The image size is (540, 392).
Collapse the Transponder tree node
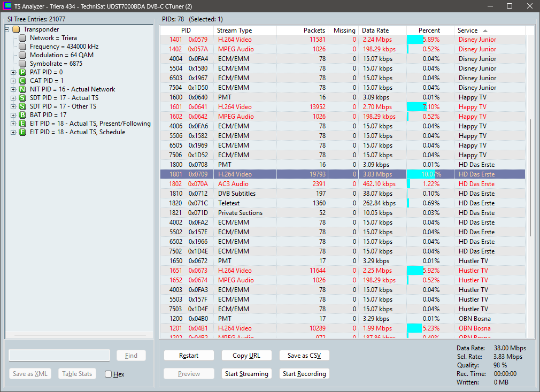click(7, 29)
